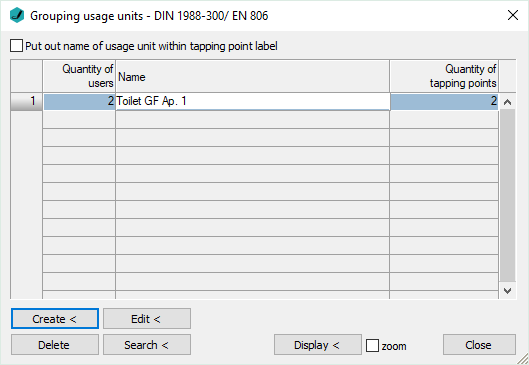This screenshot has height=365, width=529.
Task: Click the 'Quantity of users' column header
Action: coord(79,76)
